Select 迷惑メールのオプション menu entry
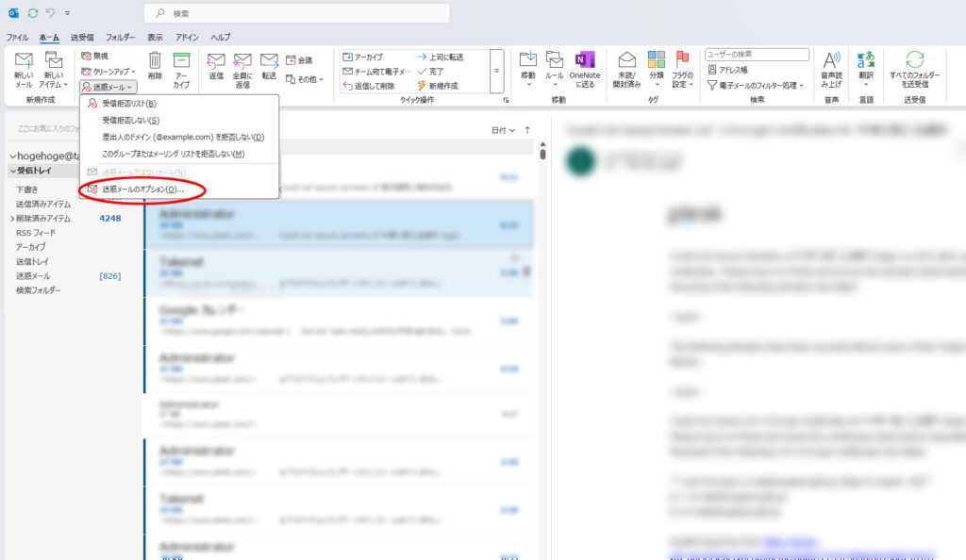Viewport: 966px width, 560px height. point(143,189)
